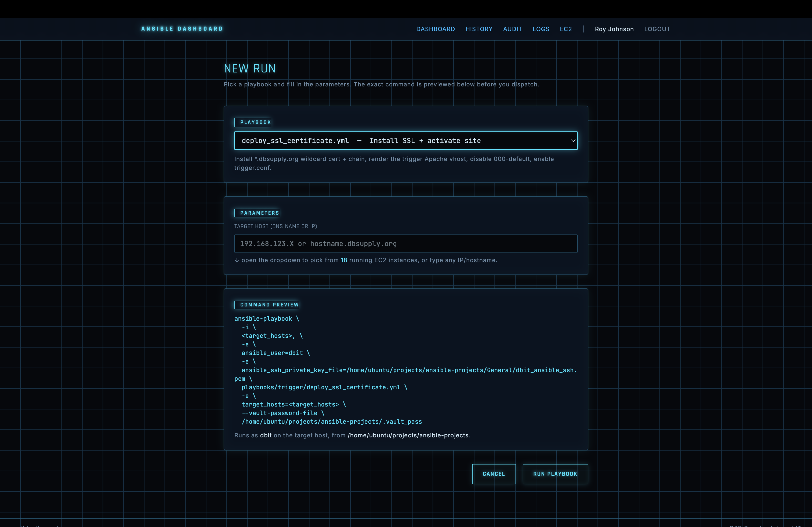Click the ansible_user=dbit line
812x527 pixels.
click(276, 353)
